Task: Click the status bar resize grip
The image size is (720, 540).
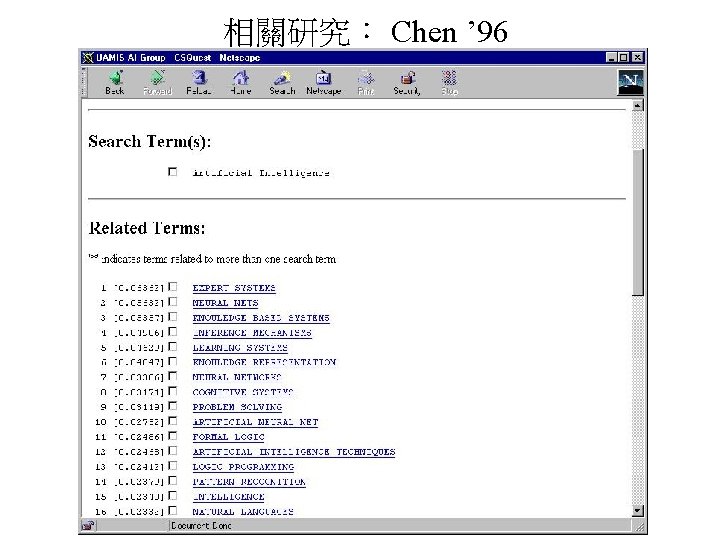Action: [x=638, y=527]
